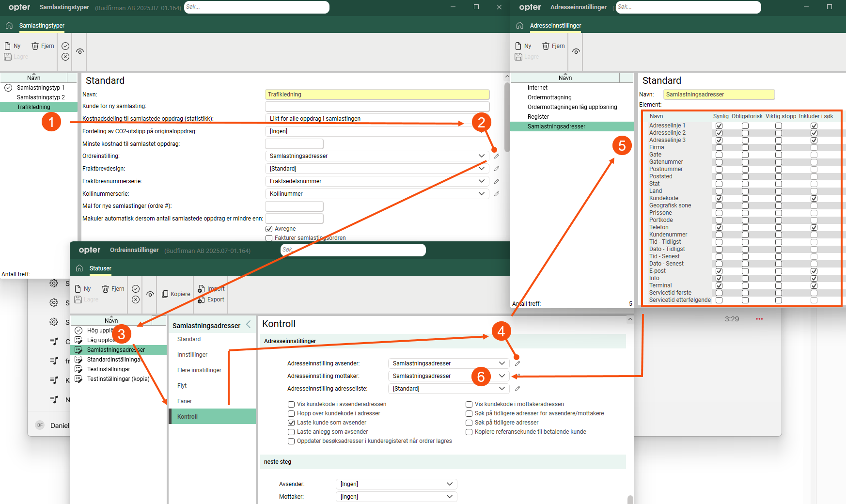Image resolution: width=846 pixels, height=504 pixels.
Task: Select Ordermottagning in the address settings list
Action: click(x=549, y=97)
